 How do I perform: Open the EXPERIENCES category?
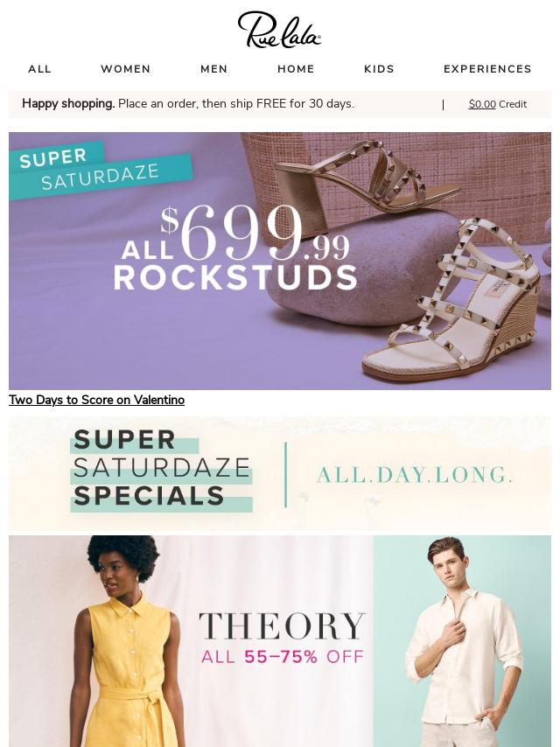pyautogui.click(x=487, y=69)
